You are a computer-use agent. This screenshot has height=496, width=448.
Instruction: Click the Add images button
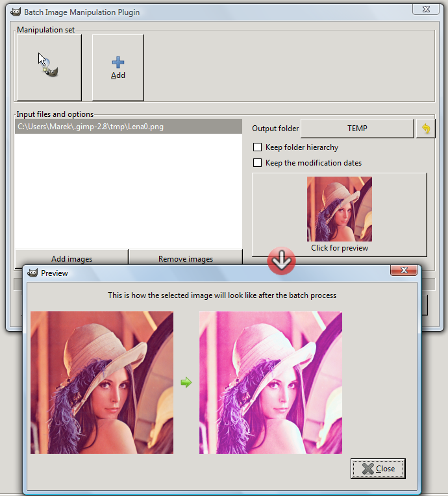tap(72, 258)
